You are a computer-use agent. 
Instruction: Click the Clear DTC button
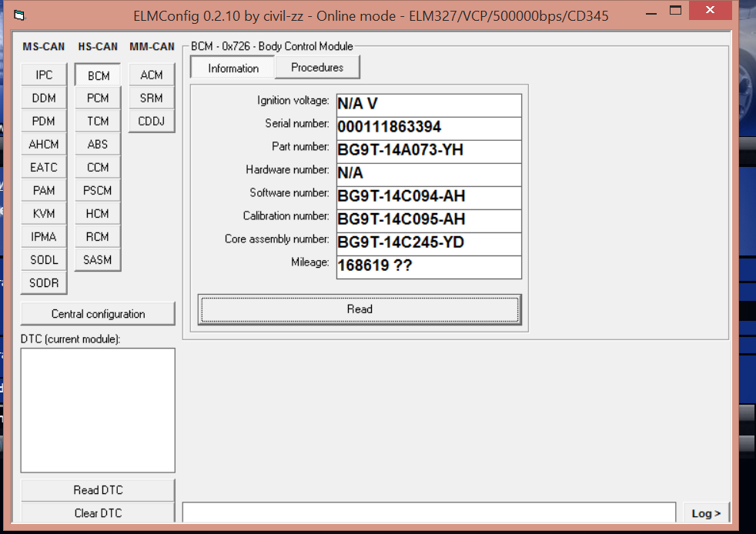point(98,512)
